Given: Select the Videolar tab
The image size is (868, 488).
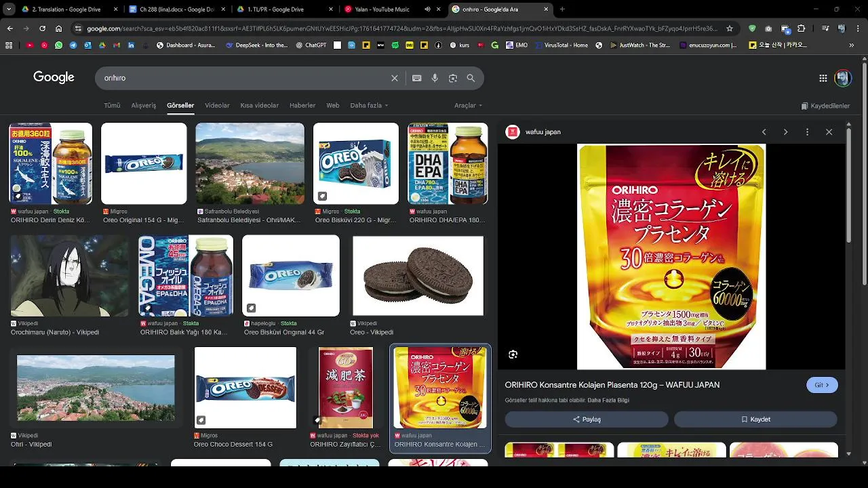Looking at the screenshot, I should (x=217, y=106).
